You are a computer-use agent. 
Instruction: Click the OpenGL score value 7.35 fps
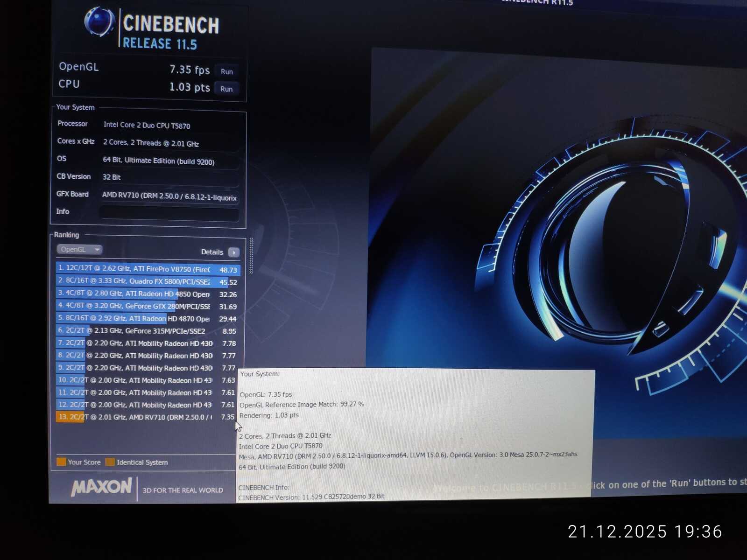point(190,70)
